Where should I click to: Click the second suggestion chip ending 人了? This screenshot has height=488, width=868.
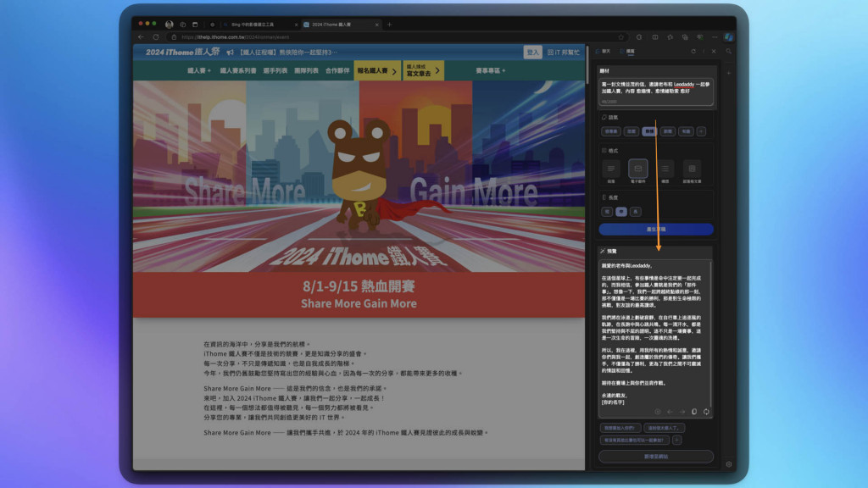[665, 428]
